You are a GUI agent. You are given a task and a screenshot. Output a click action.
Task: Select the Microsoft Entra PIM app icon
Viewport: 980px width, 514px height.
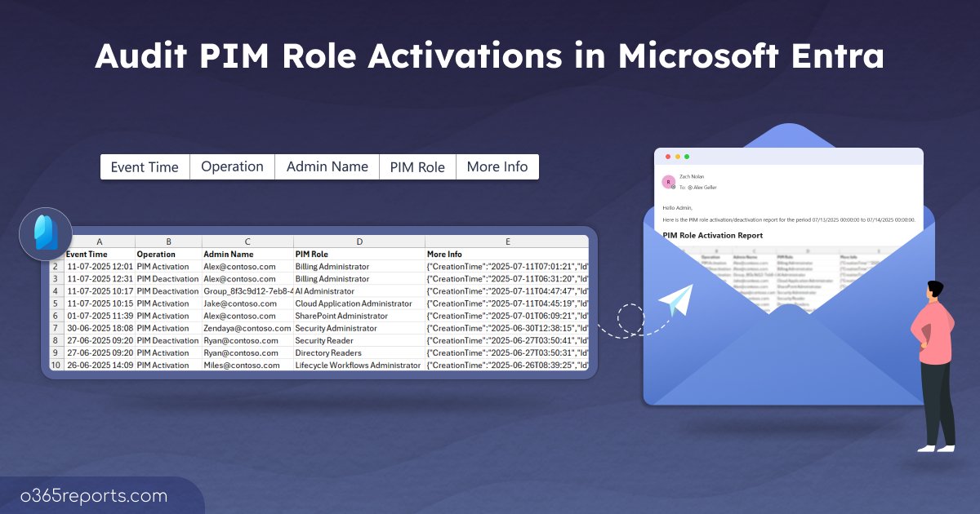47,234
